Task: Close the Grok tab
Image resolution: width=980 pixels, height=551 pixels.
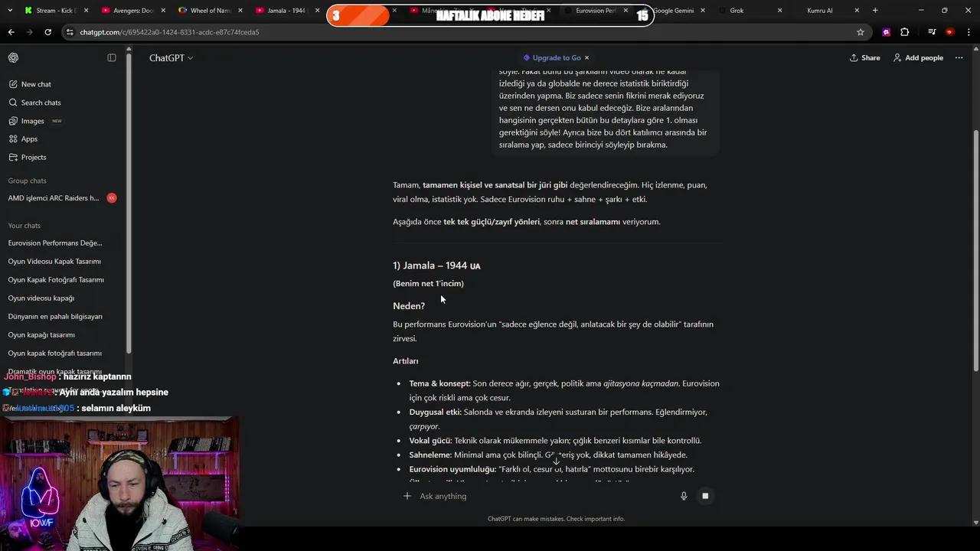Action: coord(779,11)
